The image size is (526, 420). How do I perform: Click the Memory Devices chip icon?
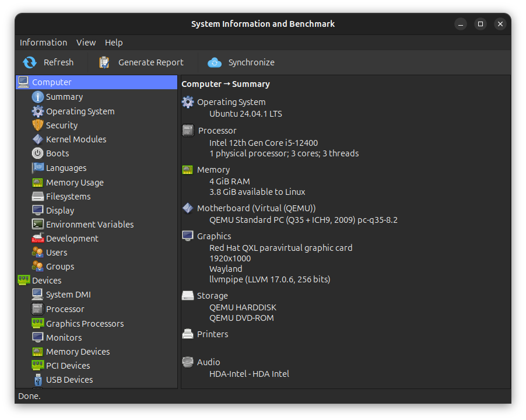click(x=37, y=352)
